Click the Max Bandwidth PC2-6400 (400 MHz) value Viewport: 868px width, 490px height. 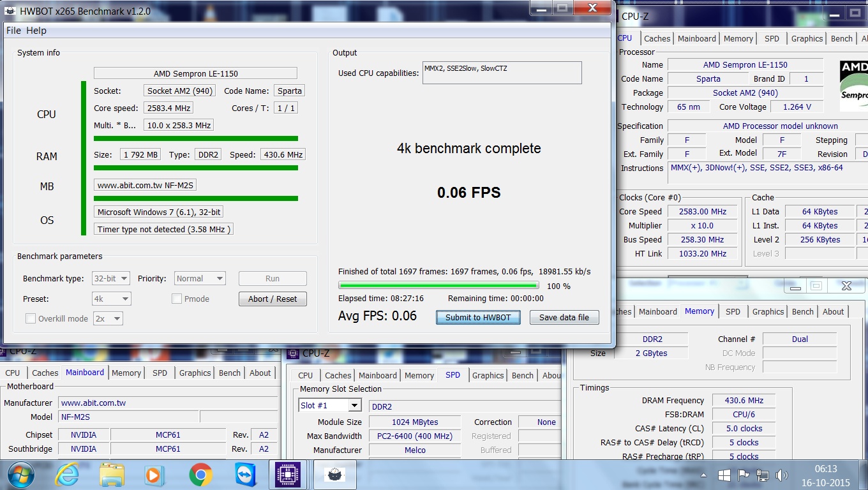tap(414, 436)
